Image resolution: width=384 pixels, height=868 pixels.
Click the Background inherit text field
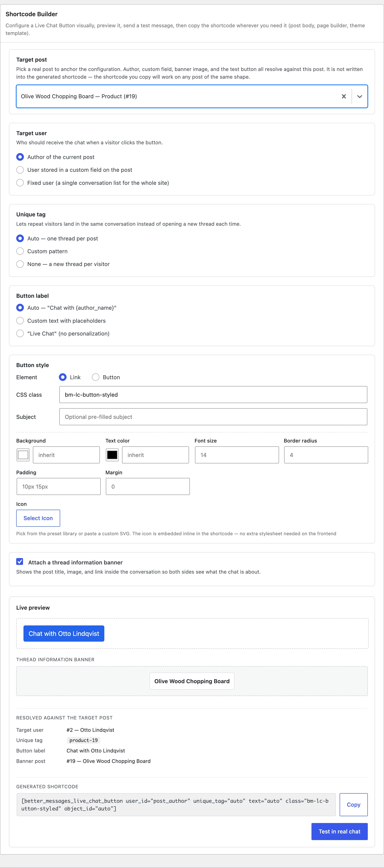tap(66, 455)
